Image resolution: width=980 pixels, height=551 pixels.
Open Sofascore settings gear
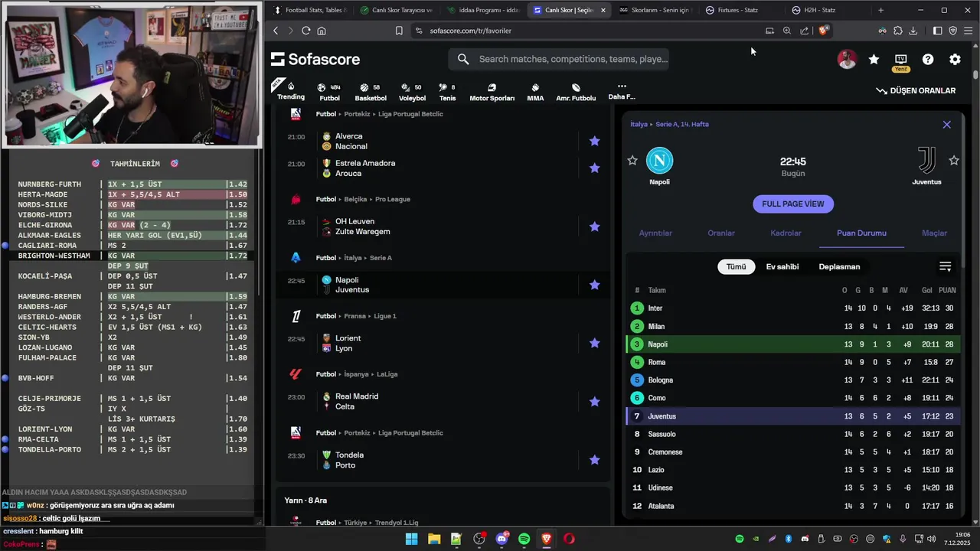[955, 59]
